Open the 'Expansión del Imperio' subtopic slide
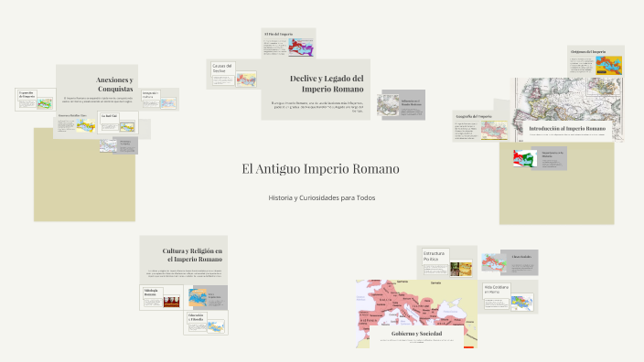The image size is (644, 362). (x=36, y=100)
